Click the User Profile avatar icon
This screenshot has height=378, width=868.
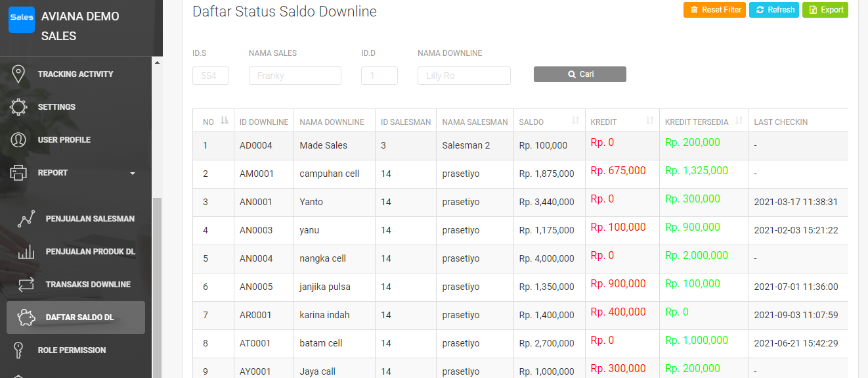pyautogui.click(x=18, y=140)
